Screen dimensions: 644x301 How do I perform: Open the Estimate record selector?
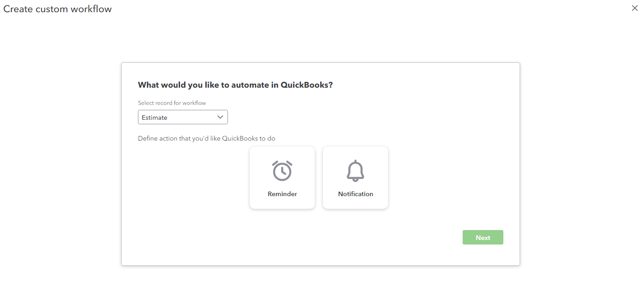[x=183, y=117]
